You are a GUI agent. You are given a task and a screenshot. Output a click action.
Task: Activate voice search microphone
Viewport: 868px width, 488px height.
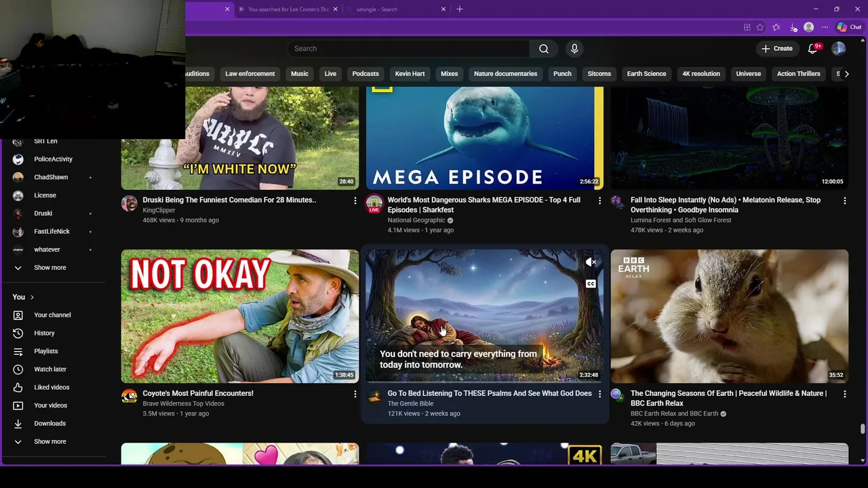574,49
